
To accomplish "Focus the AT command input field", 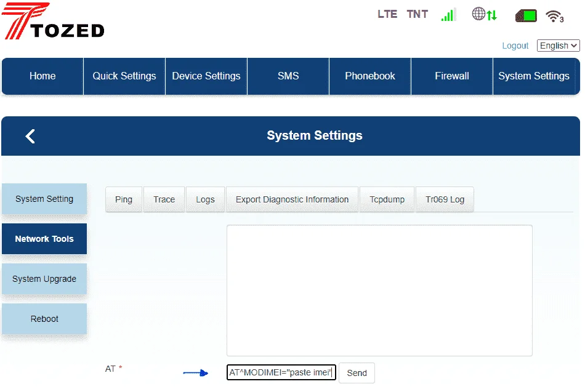I will (x=281, y=372).
